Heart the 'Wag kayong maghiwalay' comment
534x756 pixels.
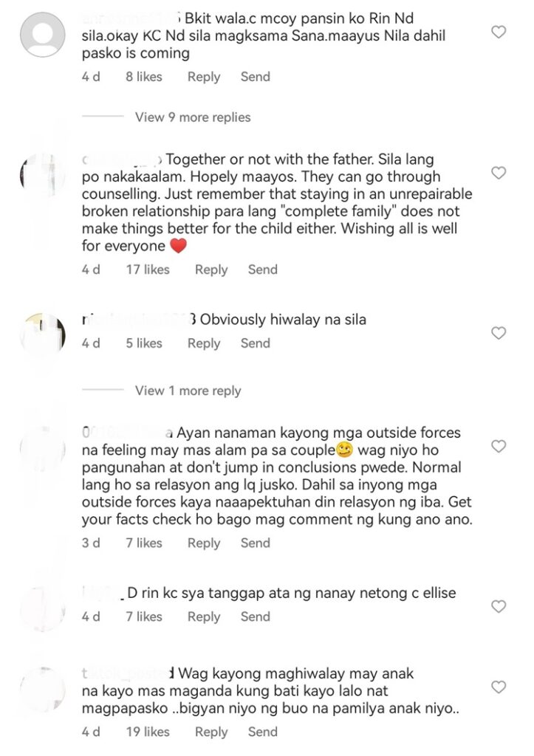pos(499,687)
